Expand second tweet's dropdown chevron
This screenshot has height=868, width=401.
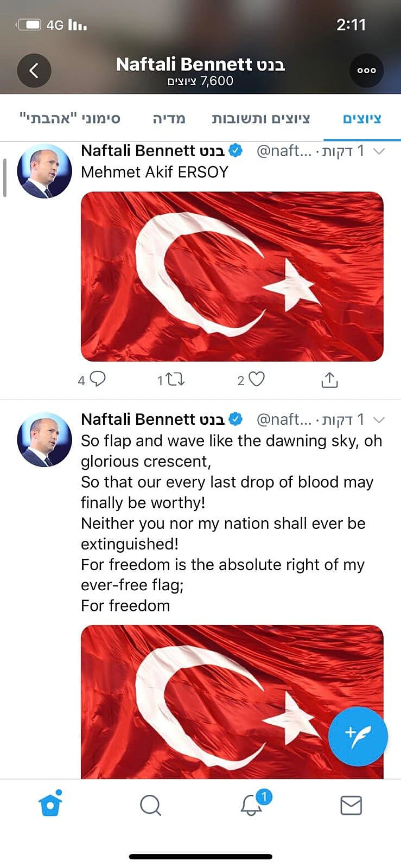(379, 420)
